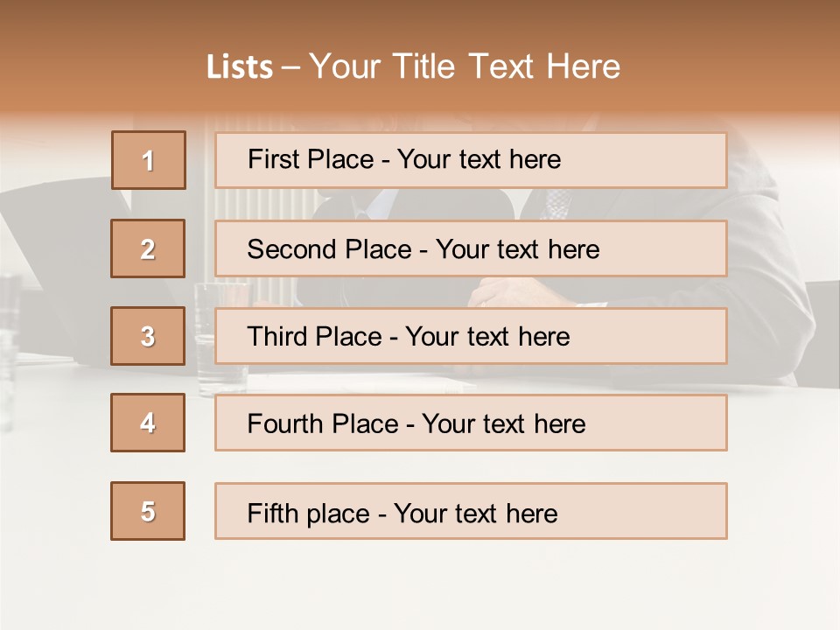
Task: Click the number 5 box
Action: click(x=148, y=511)
